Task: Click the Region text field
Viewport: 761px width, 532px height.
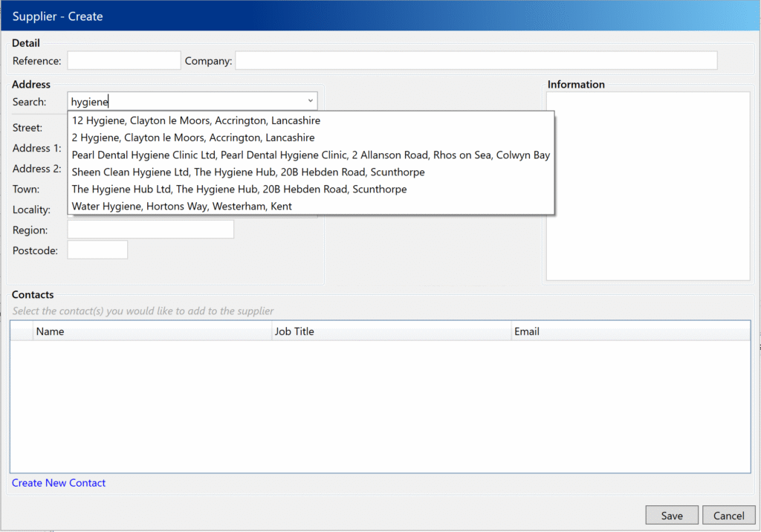Action: coord(150,230)
